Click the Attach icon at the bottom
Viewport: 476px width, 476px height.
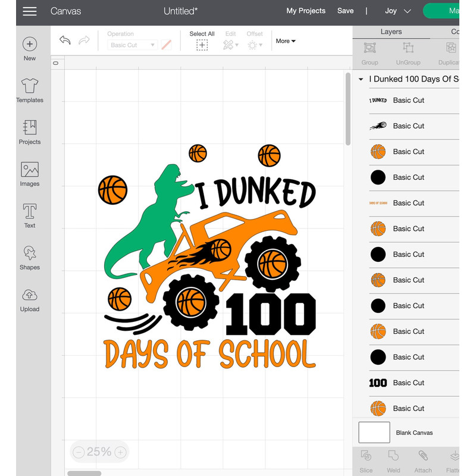pos(423,461)
